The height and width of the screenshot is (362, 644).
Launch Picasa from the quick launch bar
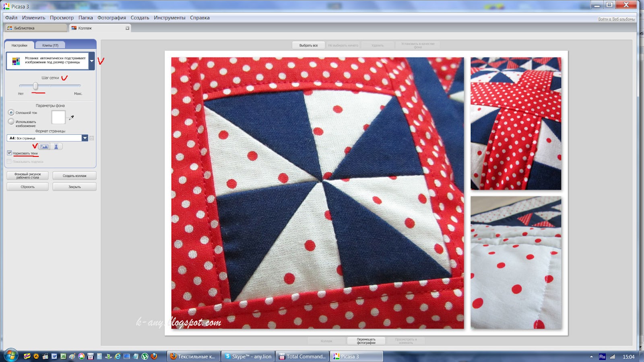(81, 356)
